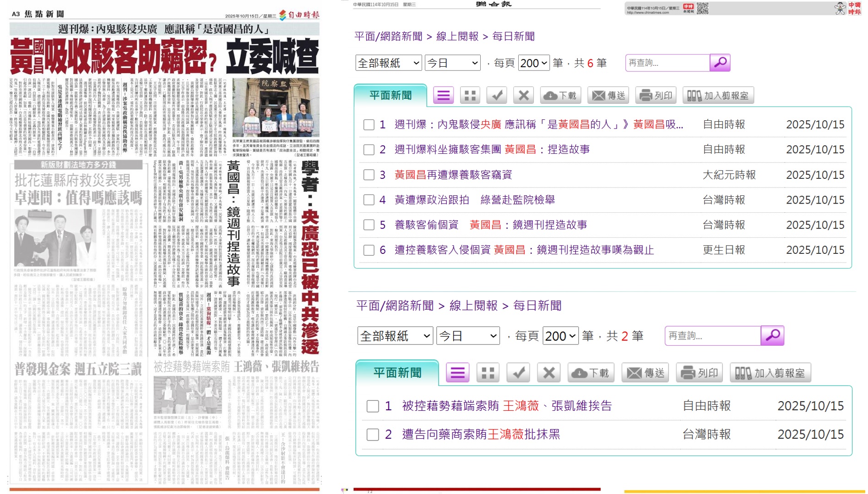Image resolution: width=868 pixels, height=494 pixels.
Task: Tick checkbox for 遭告向藥商索賄 row
Action: [373, 435]
